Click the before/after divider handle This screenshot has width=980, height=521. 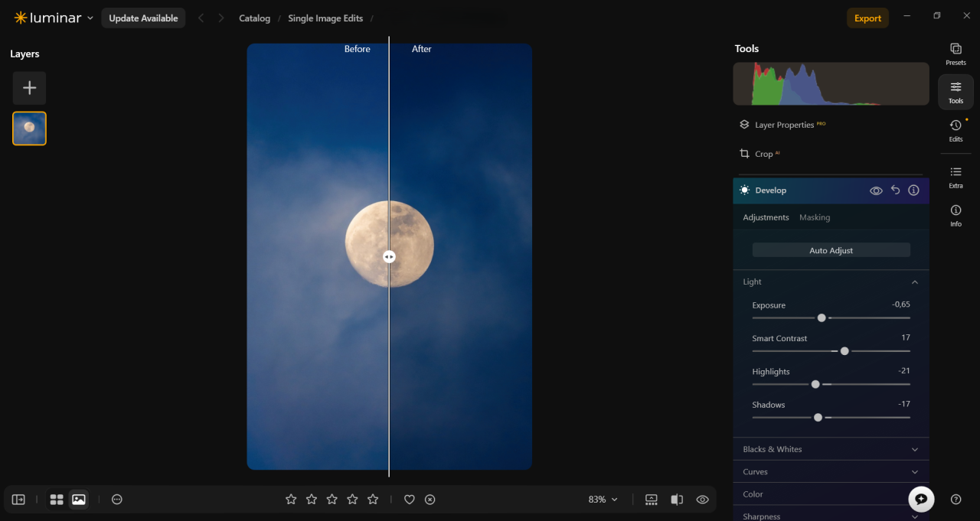tap(389, 257)
